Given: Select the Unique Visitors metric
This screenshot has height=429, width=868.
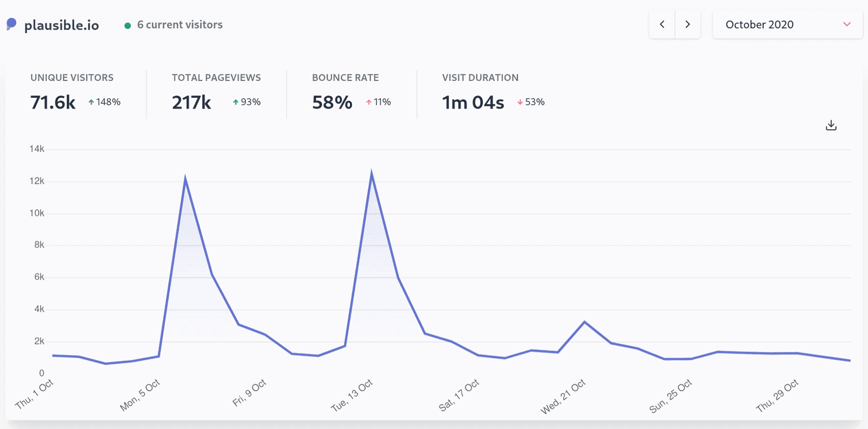Looking at the screenshot, I should click(x=72, y=78).
